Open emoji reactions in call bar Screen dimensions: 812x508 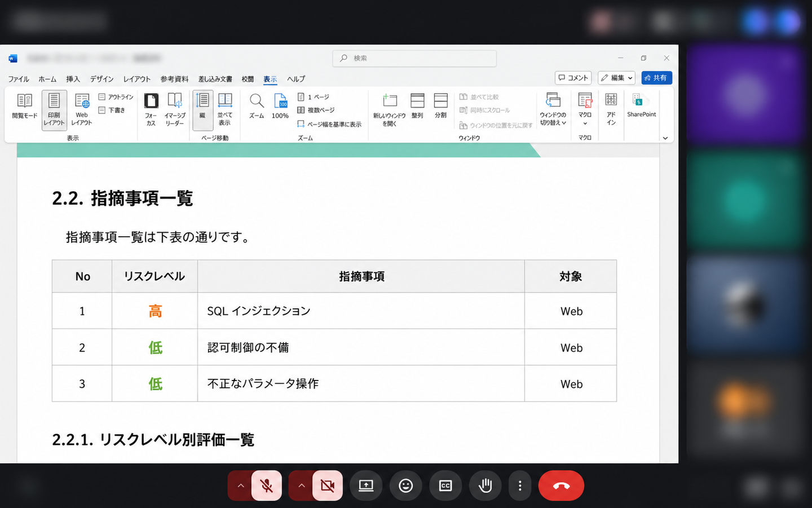click(x=406, y=485)
